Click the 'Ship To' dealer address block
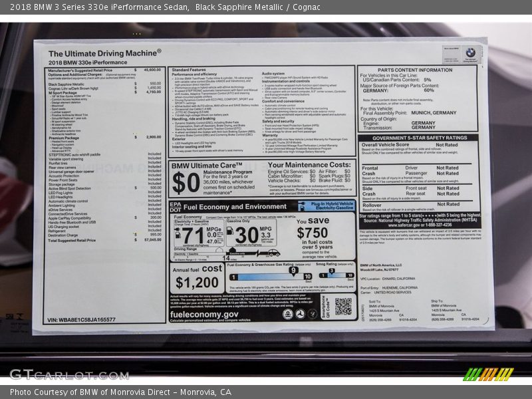This screenshot has height=399, width=532. coord(455,311)
